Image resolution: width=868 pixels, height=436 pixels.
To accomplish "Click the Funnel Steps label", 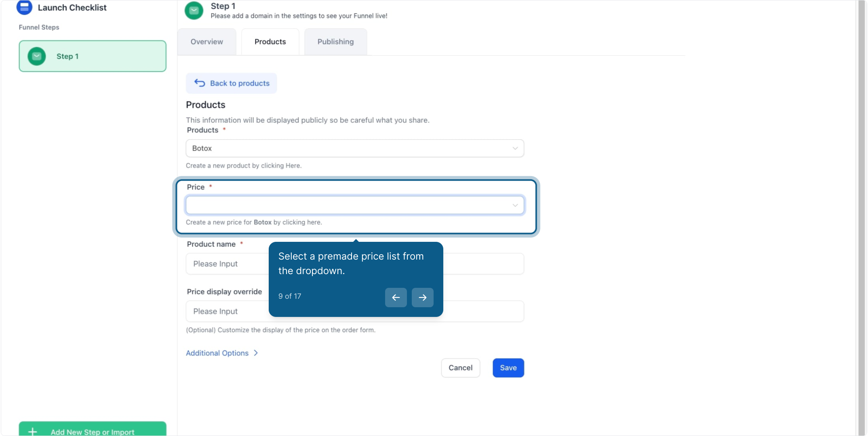I will click(39, 27).
